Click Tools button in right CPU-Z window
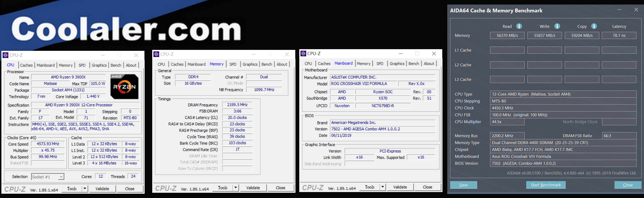This screenshot has width=644, height=198. [370, 187]
